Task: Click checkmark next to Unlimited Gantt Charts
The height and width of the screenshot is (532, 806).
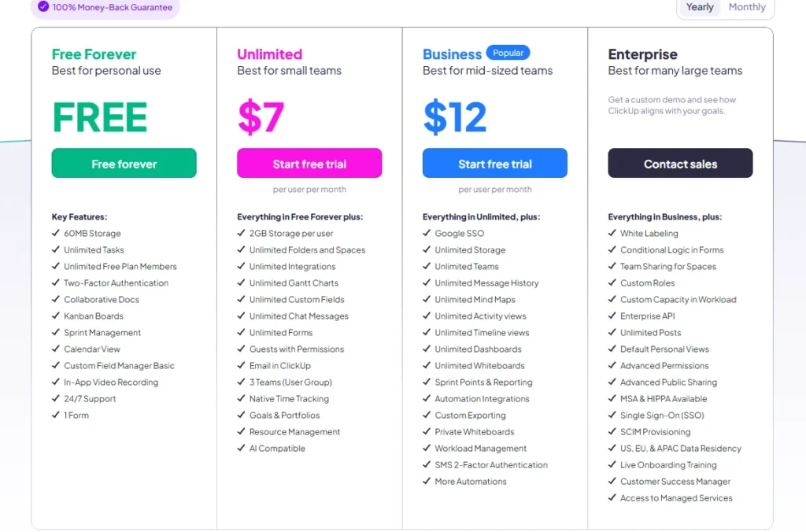Action: click(242, 283)
